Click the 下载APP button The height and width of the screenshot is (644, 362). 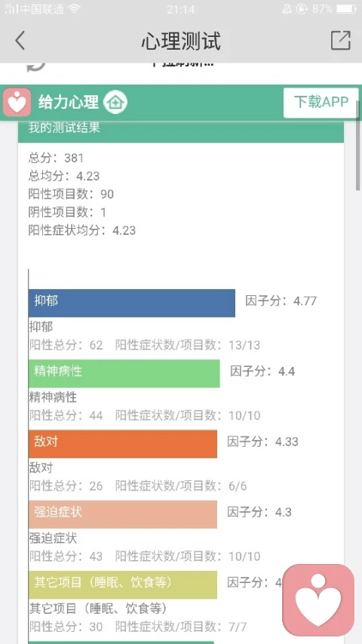(321, 102)
